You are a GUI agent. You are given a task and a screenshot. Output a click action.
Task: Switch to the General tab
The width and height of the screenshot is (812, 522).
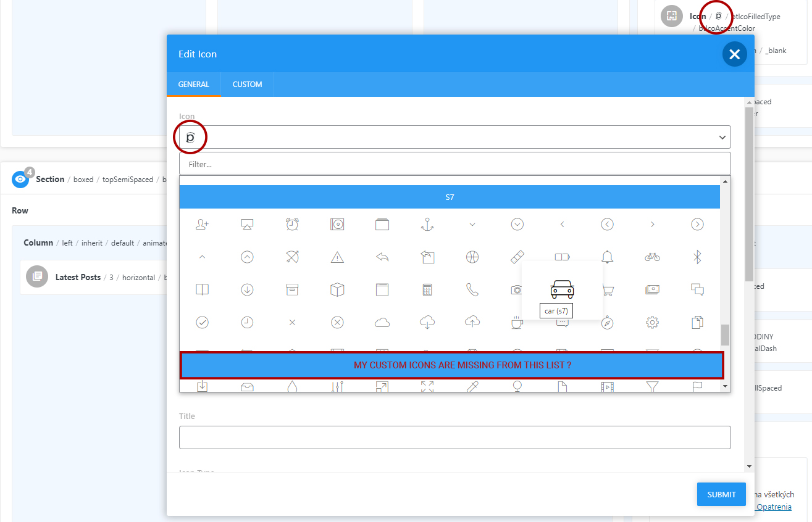pos(193,85)
